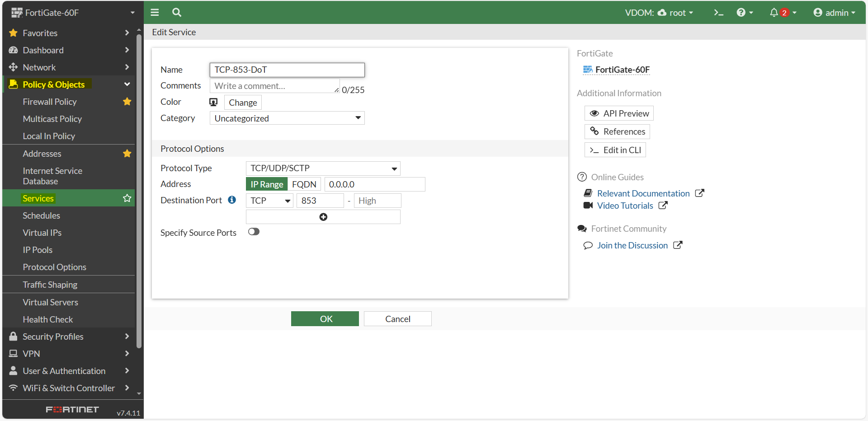Expand the Network section chevron
Image resolution: width=868 pixels, height=421 pixels.
click(x=127, y=67)
